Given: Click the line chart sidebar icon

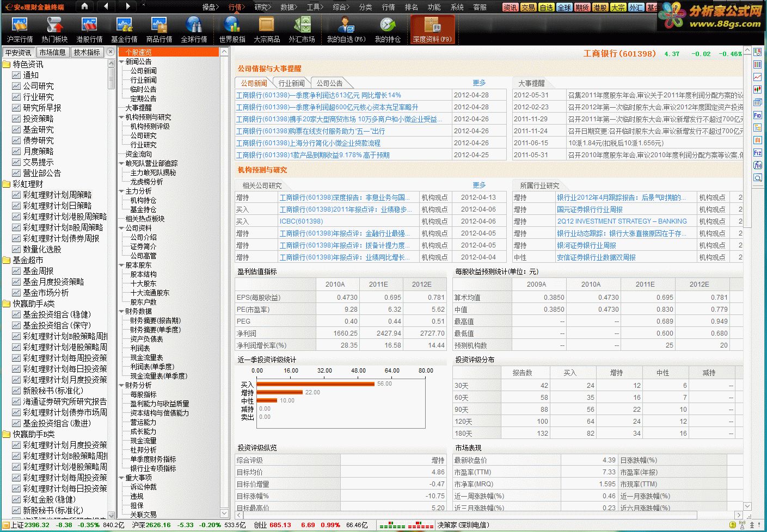Looking at the screenshot, I should point(757,77).
